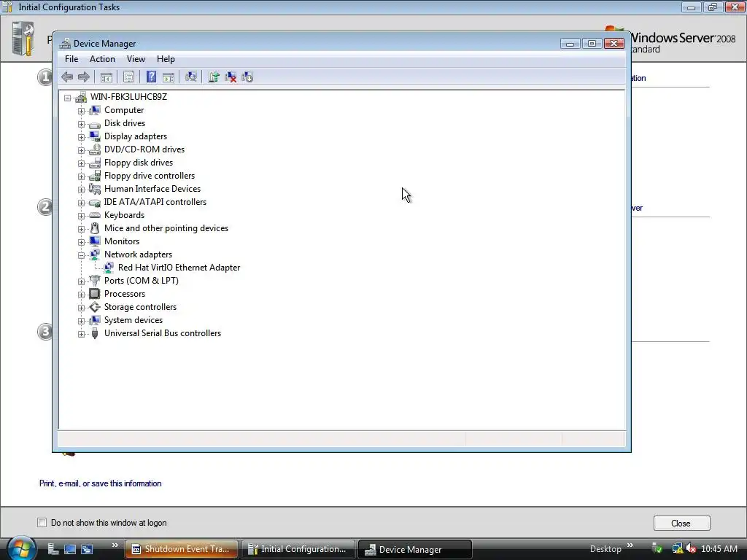
Task: Select 'Processors' tree label
Action: (x=125, y=294)
